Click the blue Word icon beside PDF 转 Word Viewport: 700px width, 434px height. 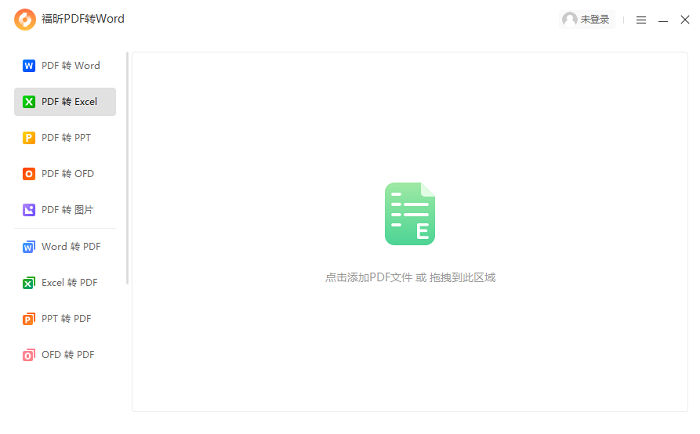click(x=29, y=66)
